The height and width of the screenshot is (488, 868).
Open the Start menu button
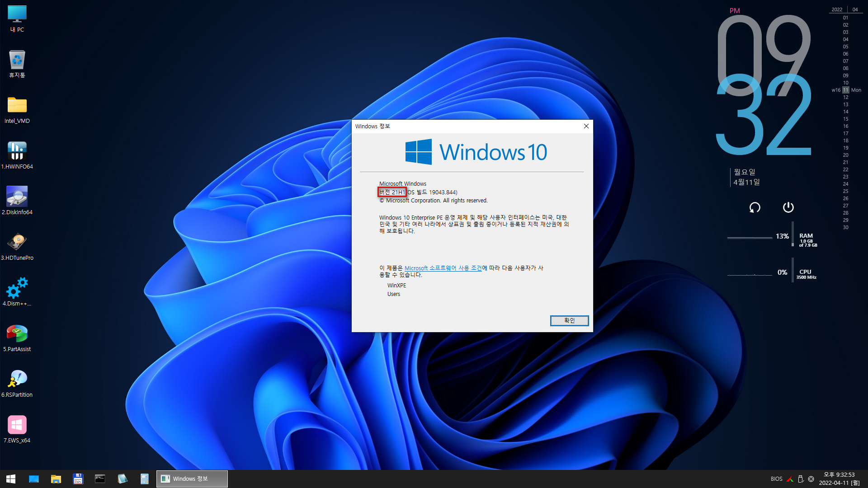11,479
